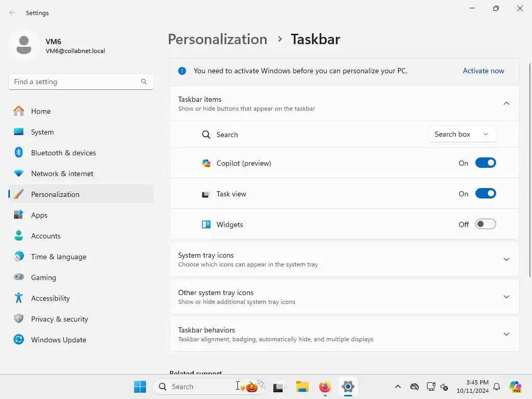Open Copilot from the taskbar corner
The height and width of the screenshot is (399, 532).
click(515, 387)
